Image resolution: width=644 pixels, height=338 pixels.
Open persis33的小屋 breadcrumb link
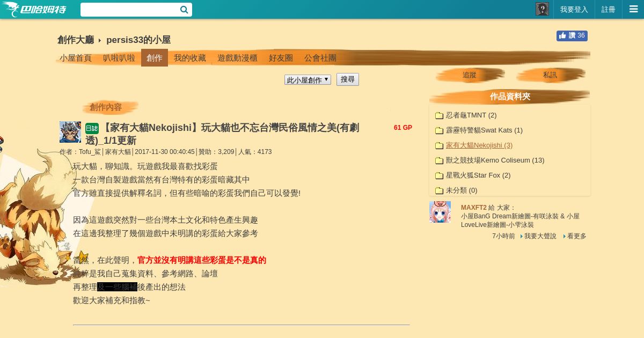(138, 40)
